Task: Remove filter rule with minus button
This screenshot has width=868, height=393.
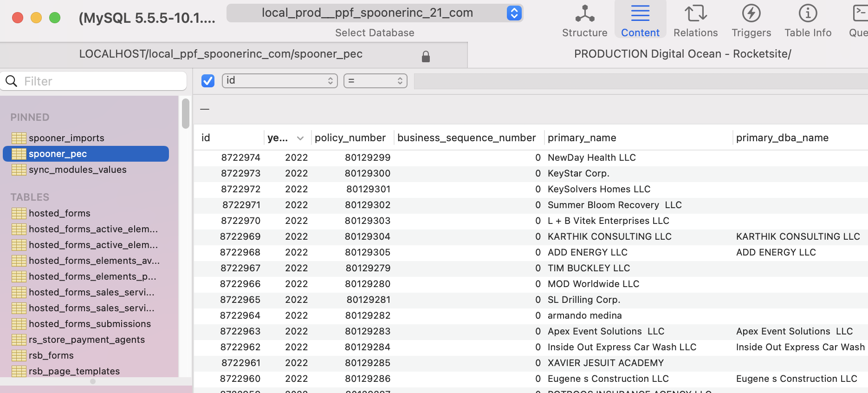Action: 205,109
